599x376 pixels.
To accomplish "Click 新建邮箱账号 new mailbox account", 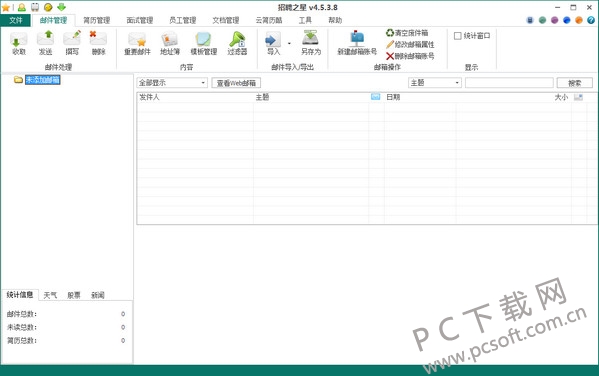I will click(x=357, y=44).
